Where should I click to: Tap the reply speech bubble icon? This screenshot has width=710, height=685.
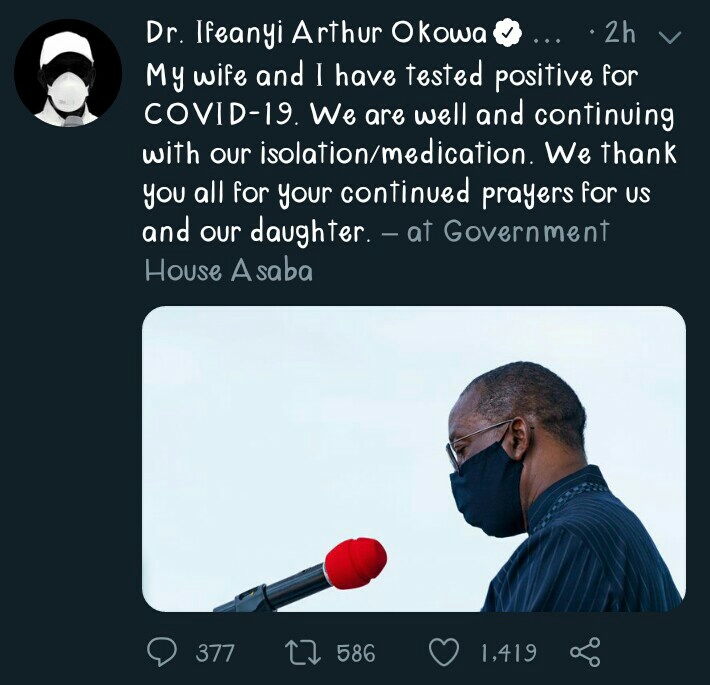pos(162,651)
